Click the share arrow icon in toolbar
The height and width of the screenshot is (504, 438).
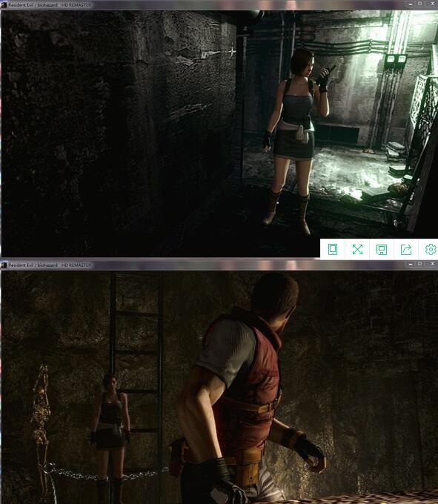(406, 250)
